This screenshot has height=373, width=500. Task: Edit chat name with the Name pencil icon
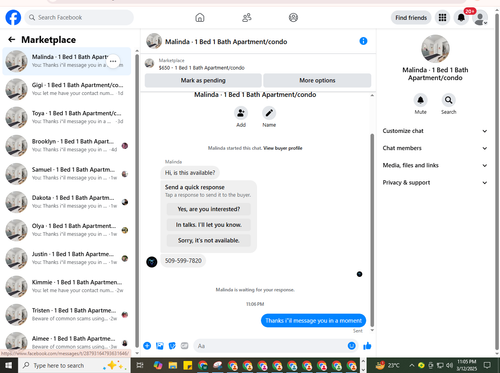tap(269, 113)
